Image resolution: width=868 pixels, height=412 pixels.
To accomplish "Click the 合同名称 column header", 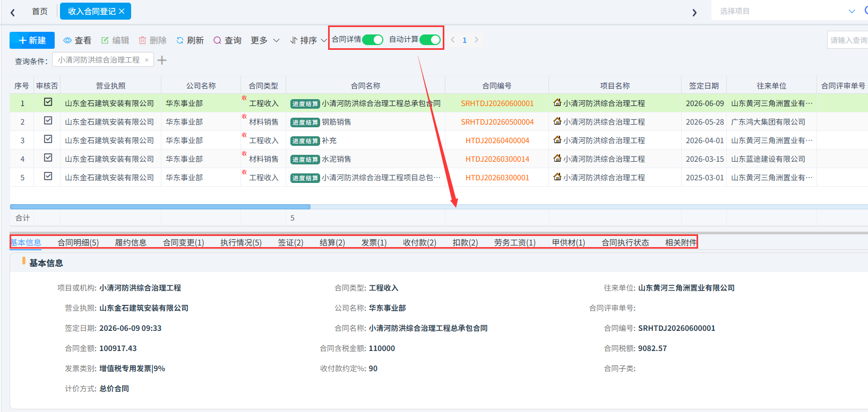I will pyautogui.click(x=366, y=85).
